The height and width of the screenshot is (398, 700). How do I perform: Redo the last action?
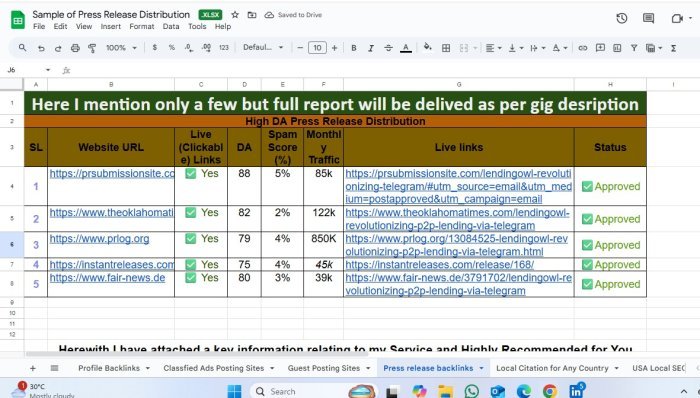(58, 48)
